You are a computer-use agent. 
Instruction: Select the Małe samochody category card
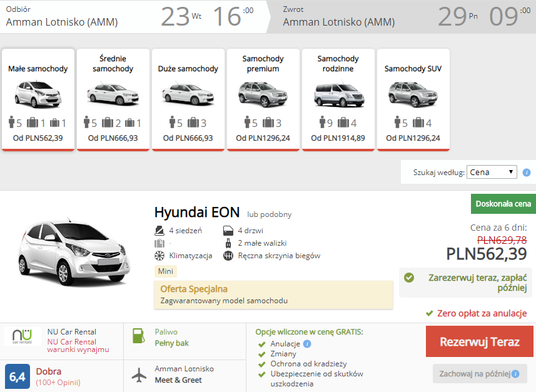pyautogui.click(x=38, y=99)
